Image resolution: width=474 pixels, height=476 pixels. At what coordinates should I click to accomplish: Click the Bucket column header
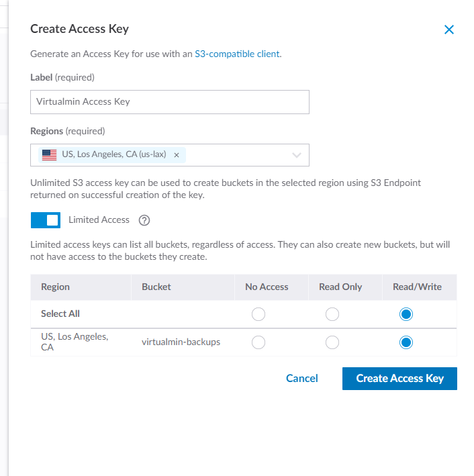156,287
